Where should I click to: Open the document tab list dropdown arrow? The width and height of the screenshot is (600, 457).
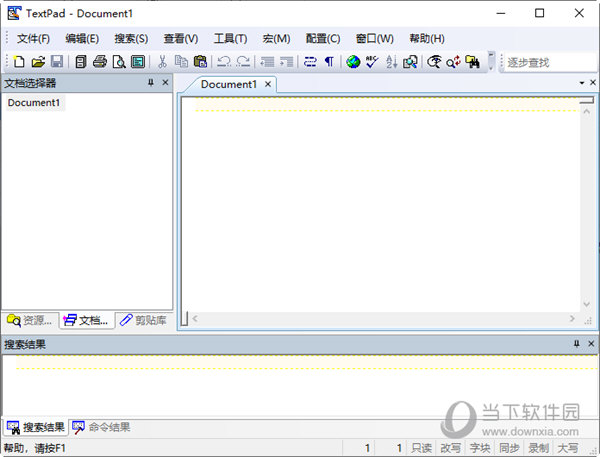[x=582, y=83]
